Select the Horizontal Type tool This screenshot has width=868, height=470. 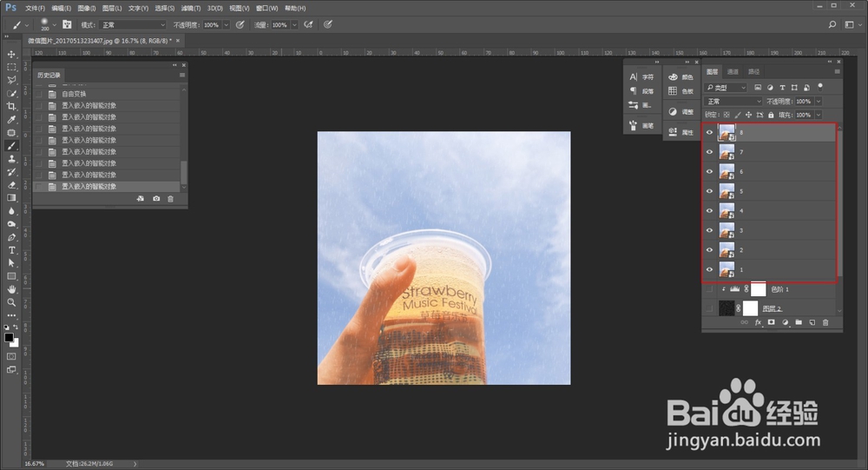coord(11,250)
